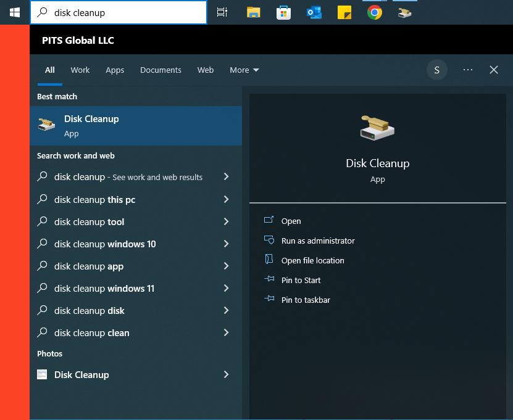Expand arrow for 'disk cleanup app'
The height and width of the screenshot is (420, 513).
[226, 266]
